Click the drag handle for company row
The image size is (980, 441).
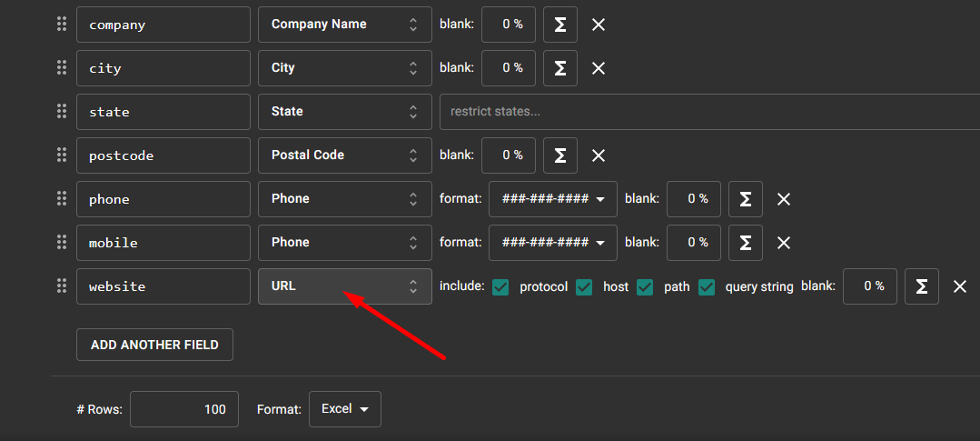tap(61, 25)
